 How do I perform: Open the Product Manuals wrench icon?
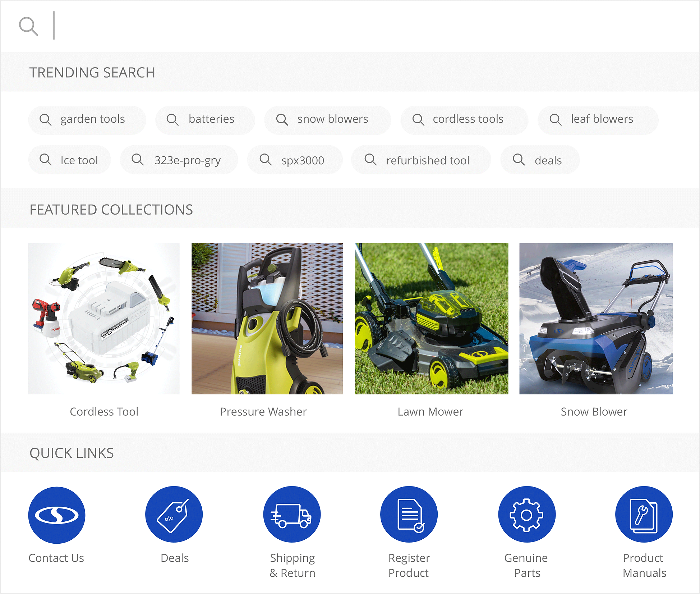[x=644, y=515]
